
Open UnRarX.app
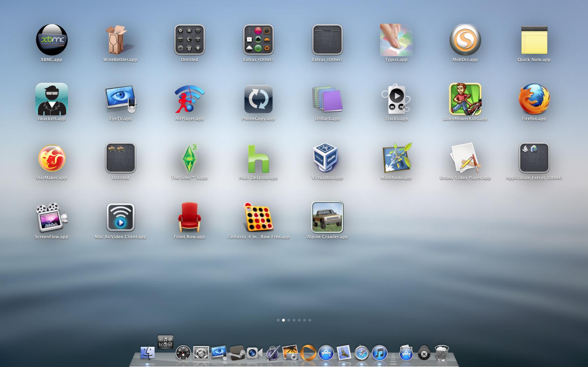[327, 99]
